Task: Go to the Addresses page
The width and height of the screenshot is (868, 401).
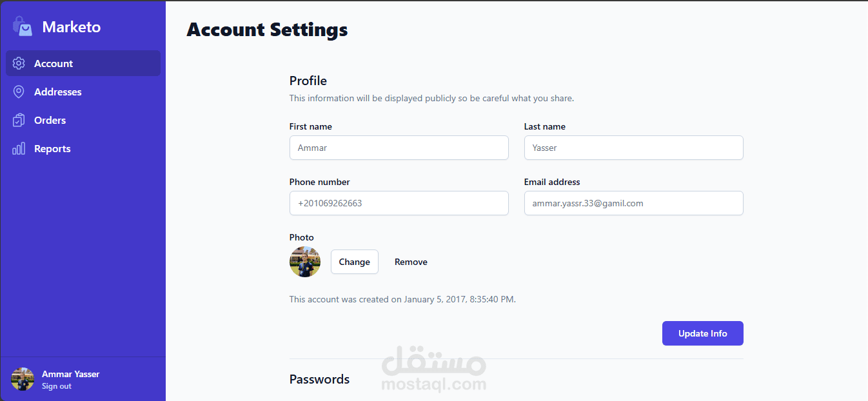Action: point(58,92)
